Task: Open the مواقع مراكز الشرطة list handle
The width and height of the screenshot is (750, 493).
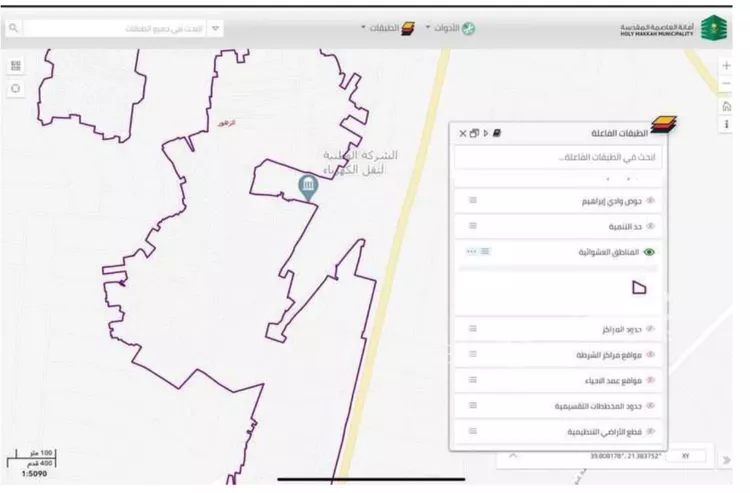Action: tap(473, 354)
